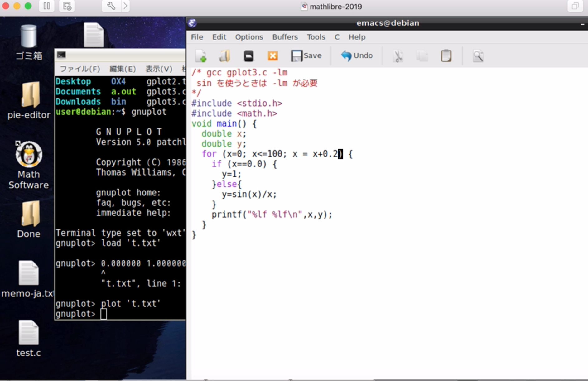Click the Search magnifier icon in Emacs
The width and height of the screenshot is (588, 381).
(478, 56)
